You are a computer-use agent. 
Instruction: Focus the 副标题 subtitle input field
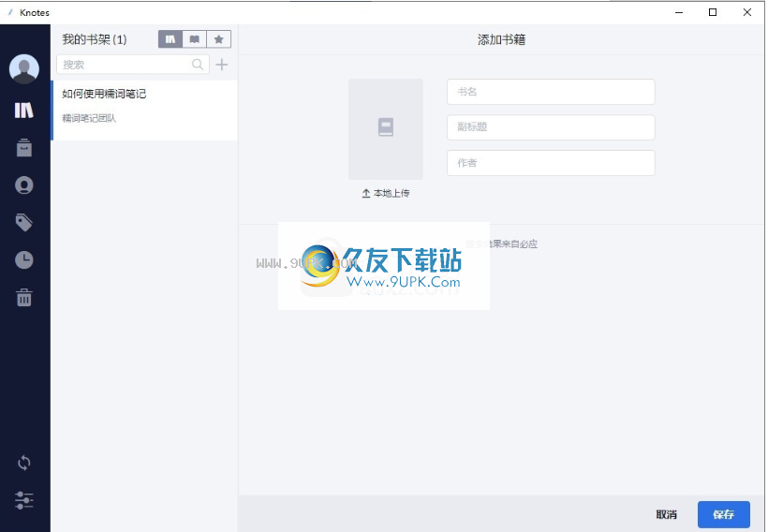click(551, 127)
